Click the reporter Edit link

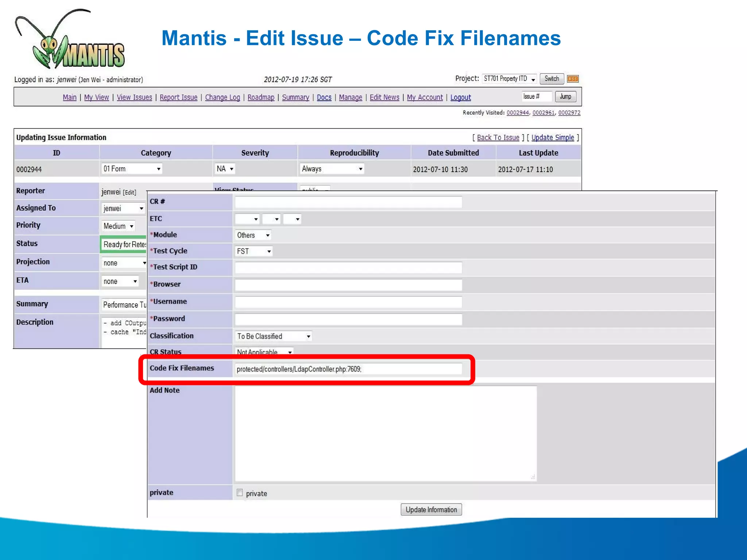[129, 192]
